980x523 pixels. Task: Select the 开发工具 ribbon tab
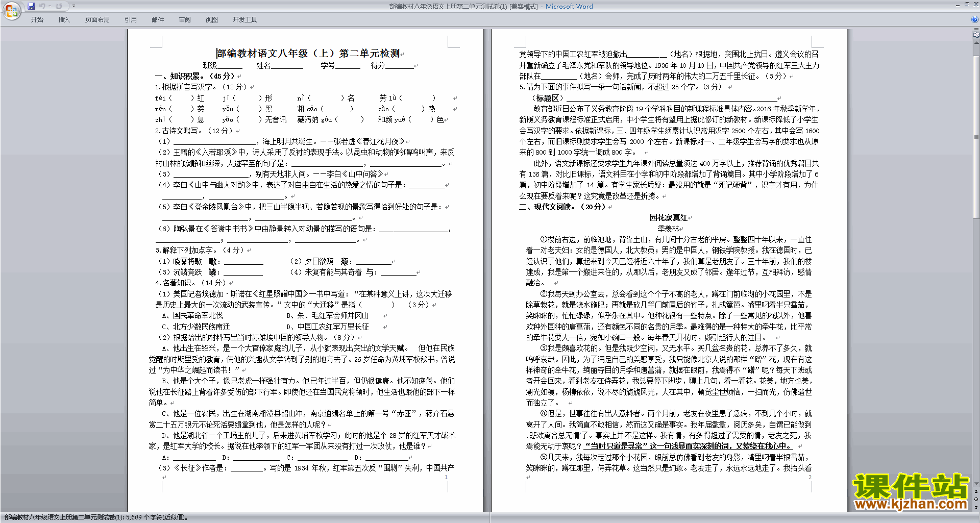click(x=245, y=19)
